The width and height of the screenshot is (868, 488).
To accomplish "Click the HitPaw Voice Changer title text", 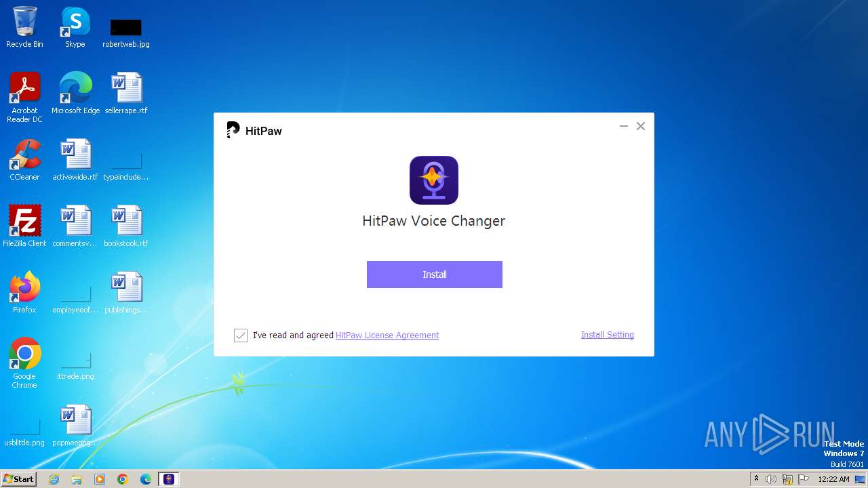I will pyautogui.click(x=434, y=221).
